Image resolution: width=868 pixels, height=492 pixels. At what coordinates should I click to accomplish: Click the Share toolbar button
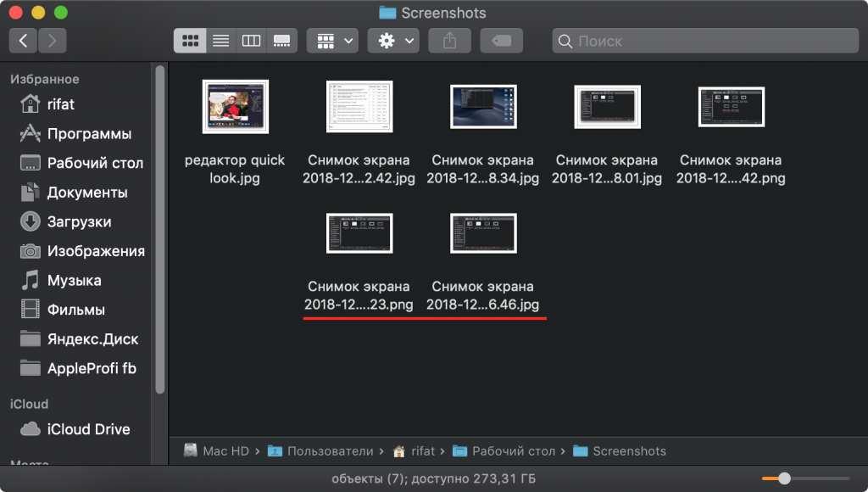(x=449, y=40)
